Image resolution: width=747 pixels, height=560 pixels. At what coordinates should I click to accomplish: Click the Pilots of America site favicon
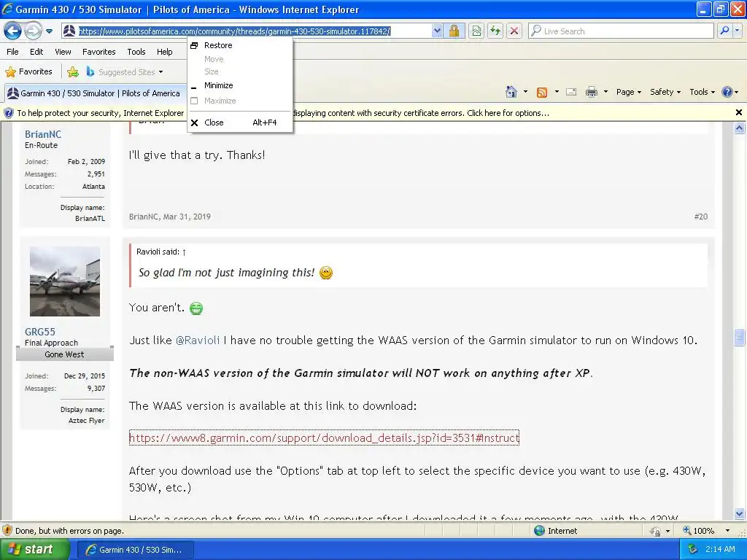click(69, 31)
